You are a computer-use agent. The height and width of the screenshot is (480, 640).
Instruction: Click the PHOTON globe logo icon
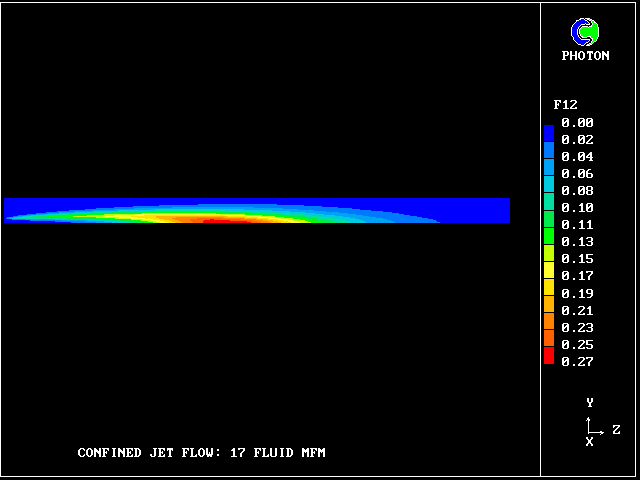tap(585, 32)
